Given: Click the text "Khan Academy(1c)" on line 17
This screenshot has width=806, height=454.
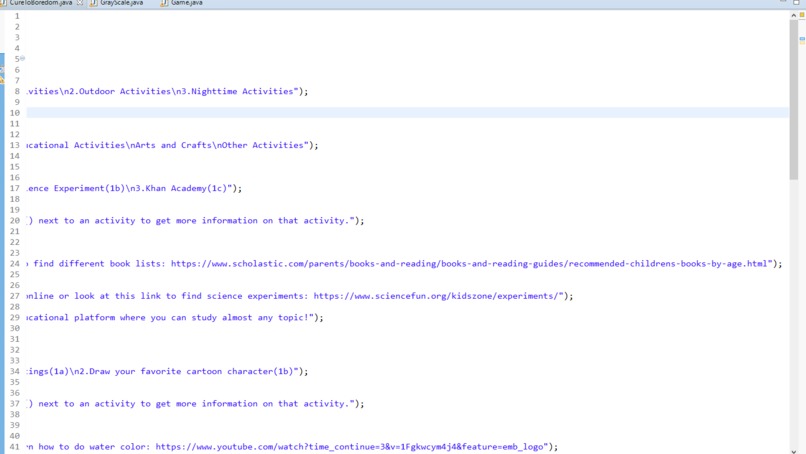Looking at the screenshot, I should tap(186, 188).
